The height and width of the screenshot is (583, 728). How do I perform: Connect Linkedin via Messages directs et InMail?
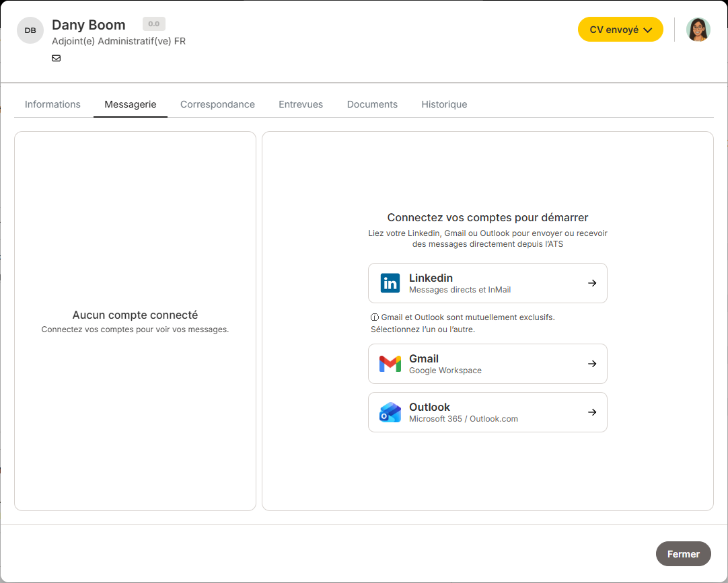pyautogui.click(x=488, y=283)
